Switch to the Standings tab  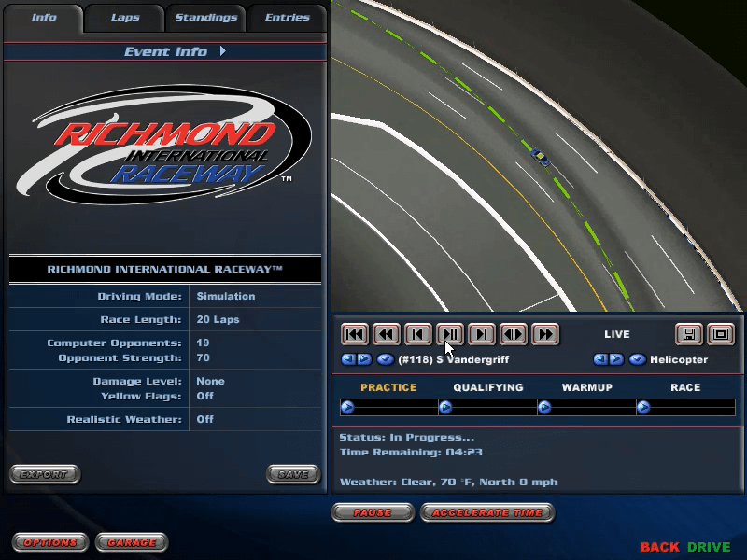(x=205, y=18)
